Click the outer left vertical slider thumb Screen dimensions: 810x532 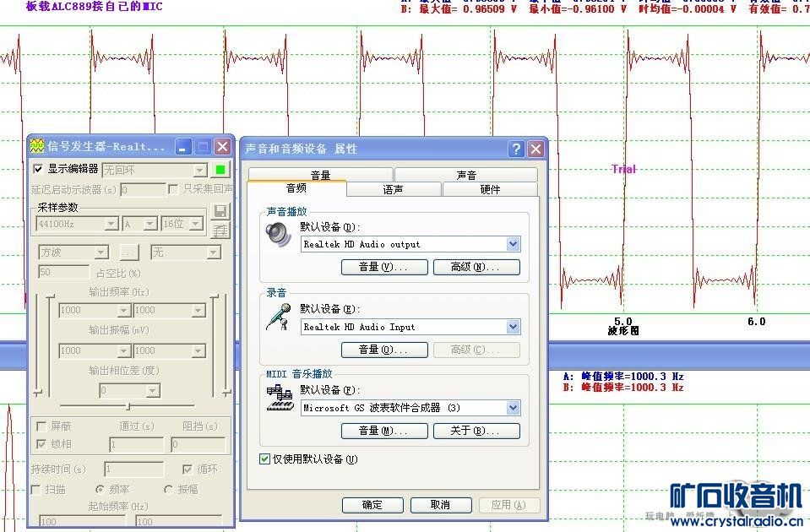(x=38, y=394)
